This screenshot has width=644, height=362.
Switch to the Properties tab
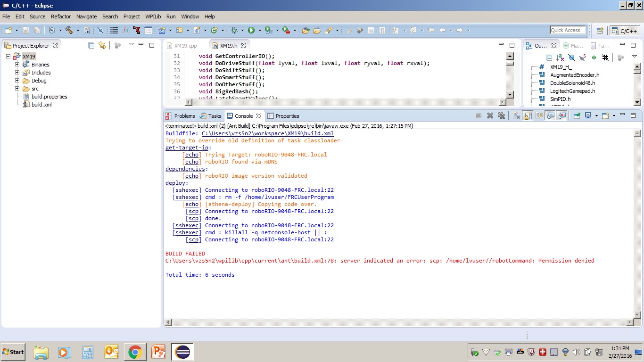pos(283,116)
